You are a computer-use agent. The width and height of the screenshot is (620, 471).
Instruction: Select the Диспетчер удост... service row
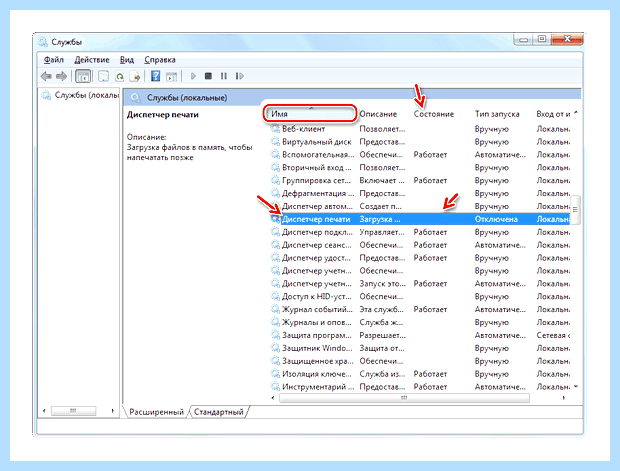click(420, 258)
